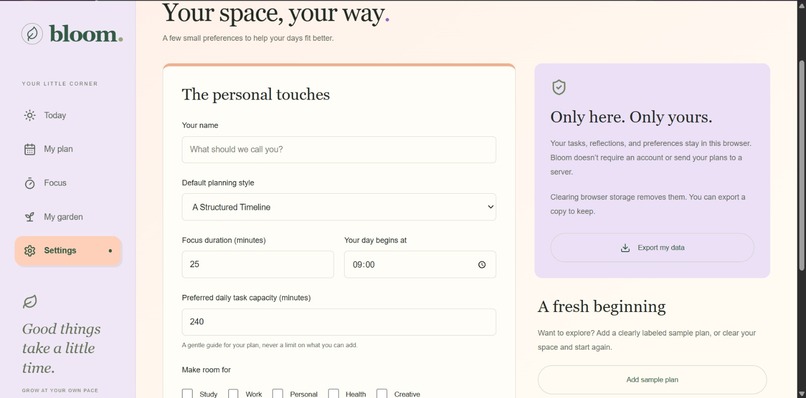Click the "A fresh beginning" heading
806x398 pixels.
pyautogui.click(x=601, y=307)
